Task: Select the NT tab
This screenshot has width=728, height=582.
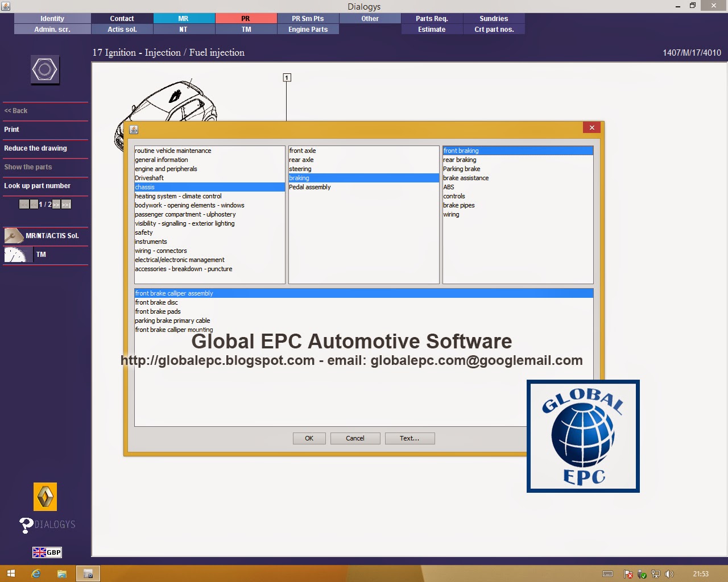Action: point(184,30)
